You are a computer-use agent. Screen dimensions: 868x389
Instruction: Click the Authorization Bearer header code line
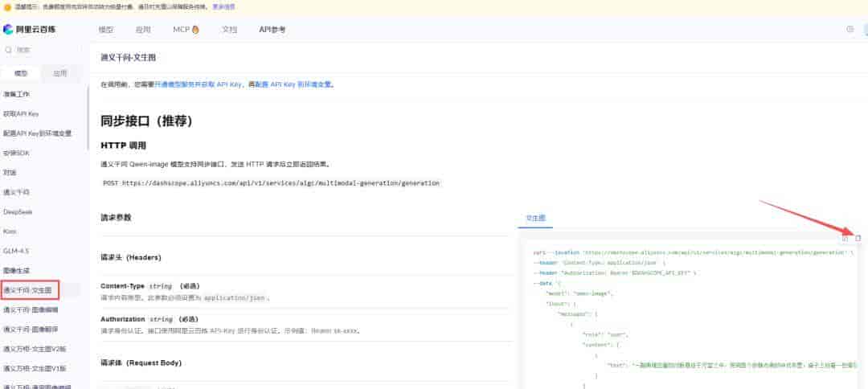tap(615, 272)
